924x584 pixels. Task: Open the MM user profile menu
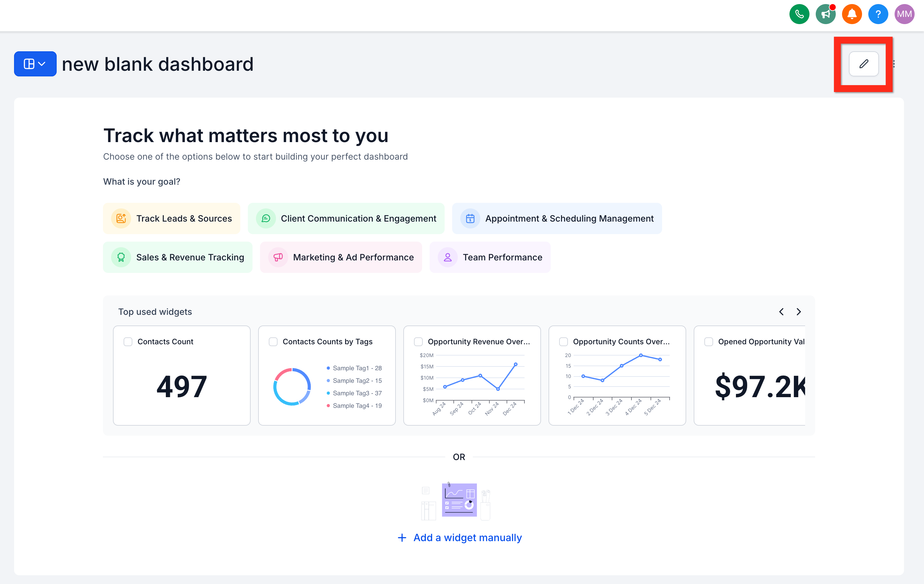(x=904, y=14)
